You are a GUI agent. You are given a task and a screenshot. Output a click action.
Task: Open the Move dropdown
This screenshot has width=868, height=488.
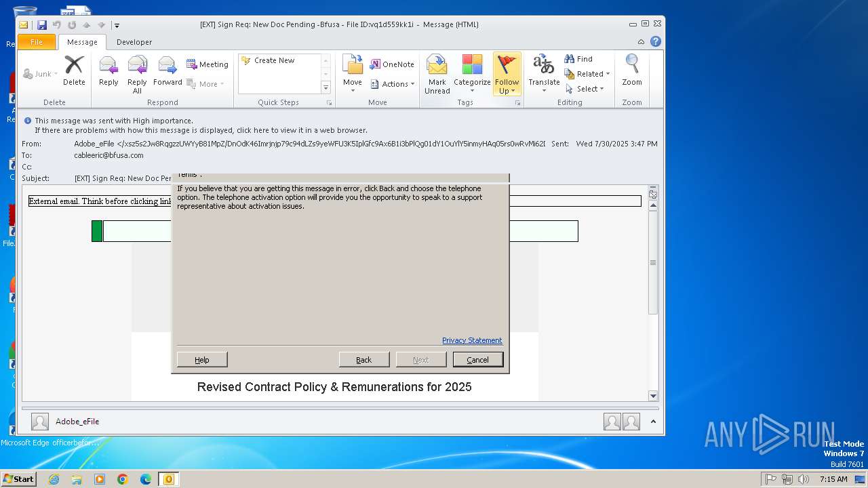pyautogui.click(x=353, y=75)
